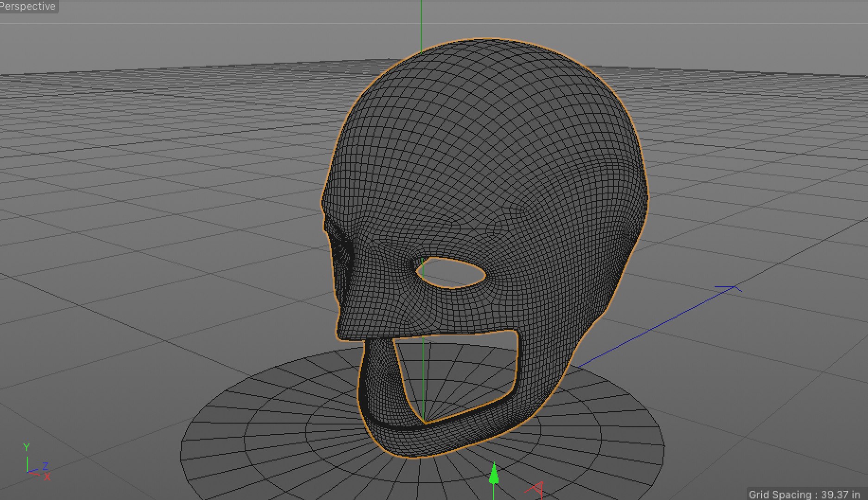The image size is (868, 500).
Task: Click the green Y-axis arrow handle
Action: point(494,474)
